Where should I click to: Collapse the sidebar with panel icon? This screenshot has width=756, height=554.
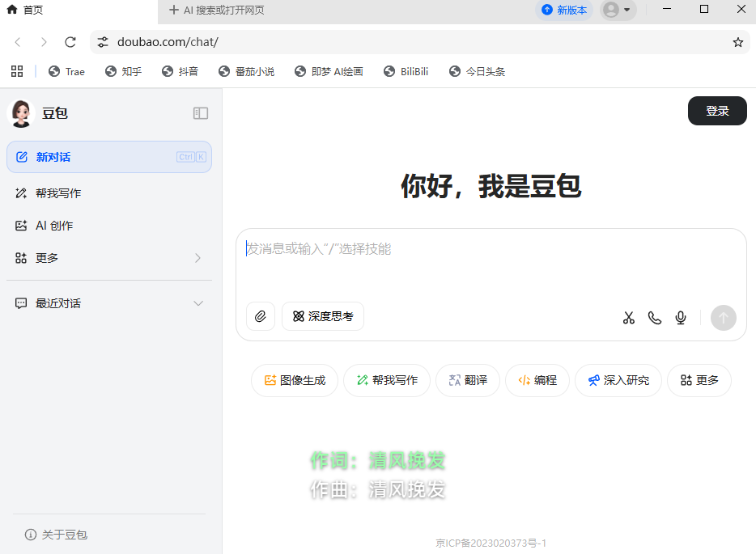click(x=201, y=113)
